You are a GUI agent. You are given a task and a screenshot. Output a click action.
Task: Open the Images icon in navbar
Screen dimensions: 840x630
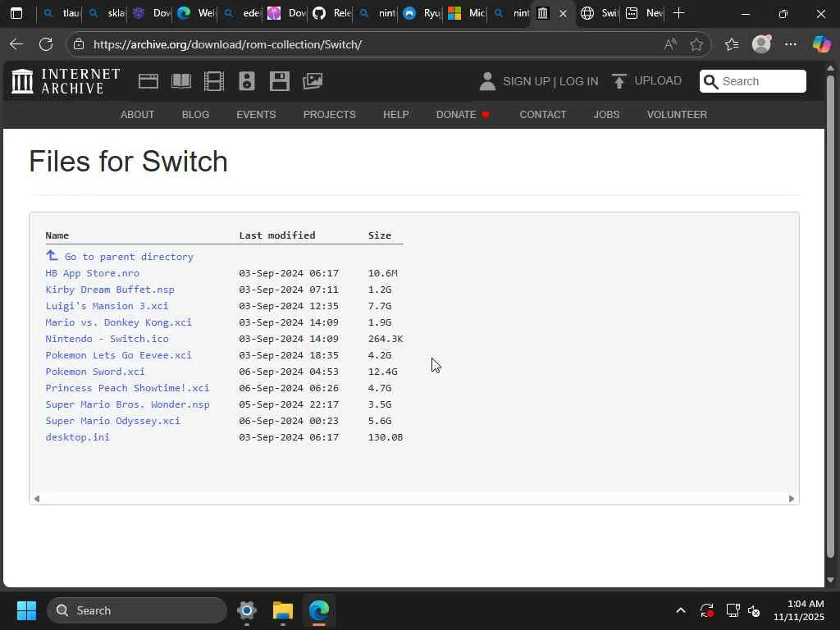(x=313, y=81)
